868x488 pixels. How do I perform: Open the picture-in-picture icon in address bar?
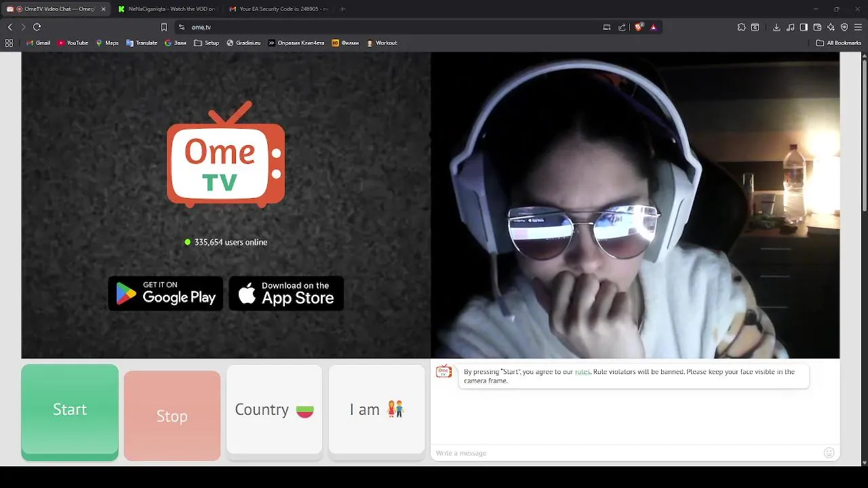tap(607, 27)
